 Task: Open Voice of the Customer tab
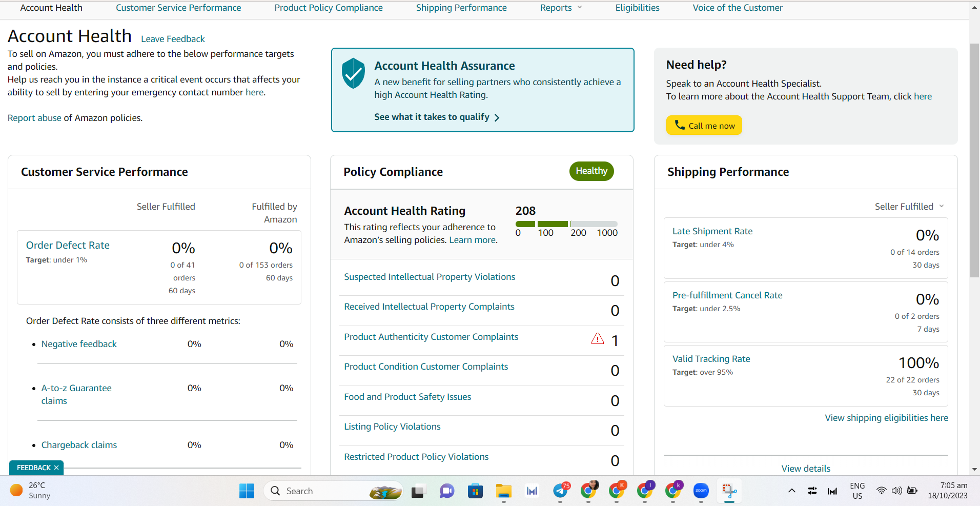[x=738, y=8]
